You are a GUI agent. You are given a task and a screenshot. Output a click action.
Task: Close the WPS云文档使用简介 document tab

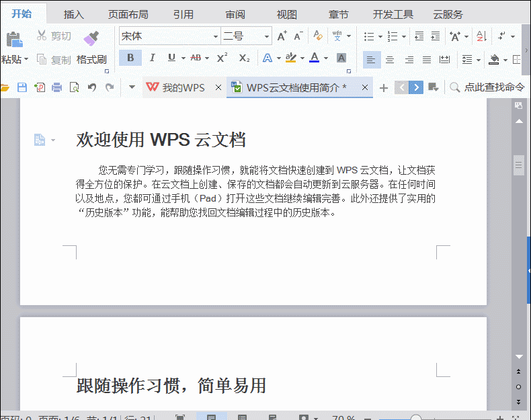click(365, 87)
